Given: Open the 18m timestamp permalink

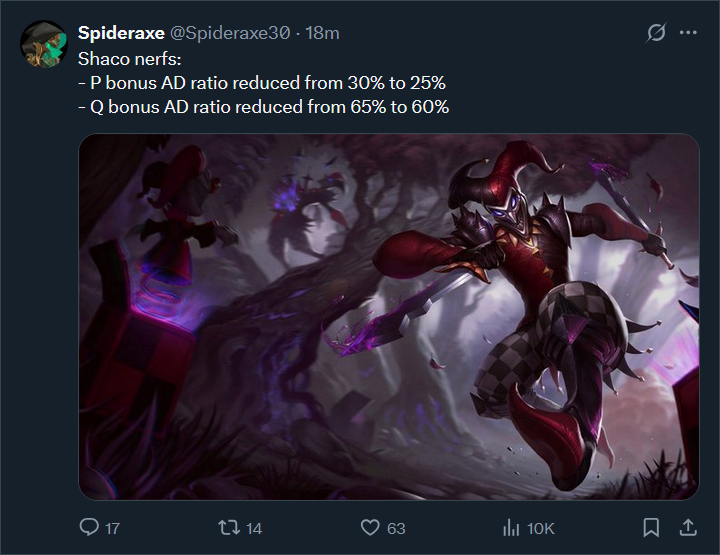Looking at the screenshot, I should pos(322,33).
